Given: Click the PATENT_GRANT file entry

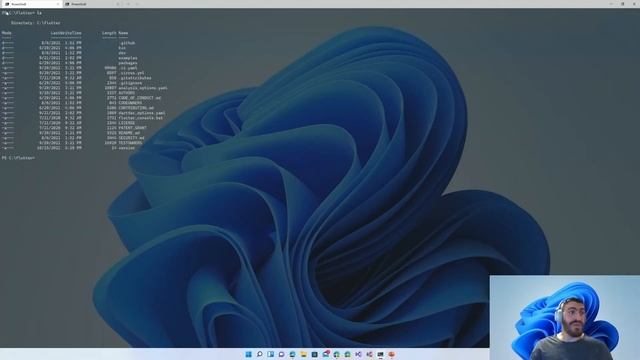Looking at the screenshot, I should click(132, 128).
